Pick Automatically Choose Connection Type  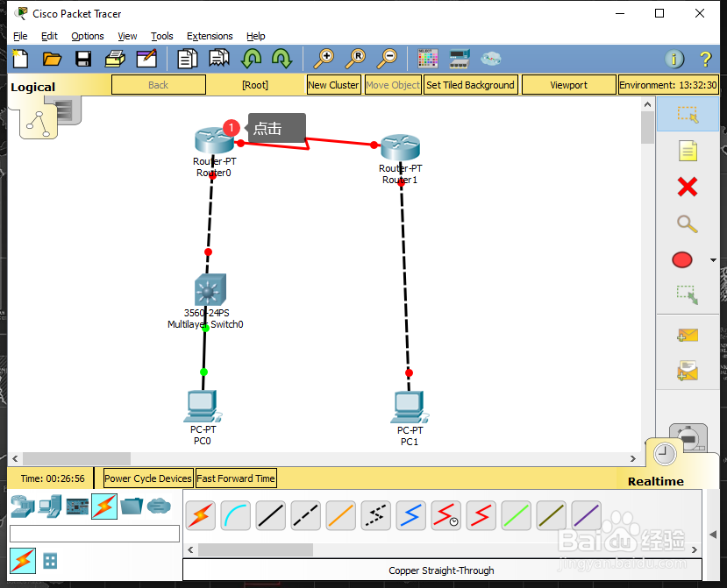(201, 515)
